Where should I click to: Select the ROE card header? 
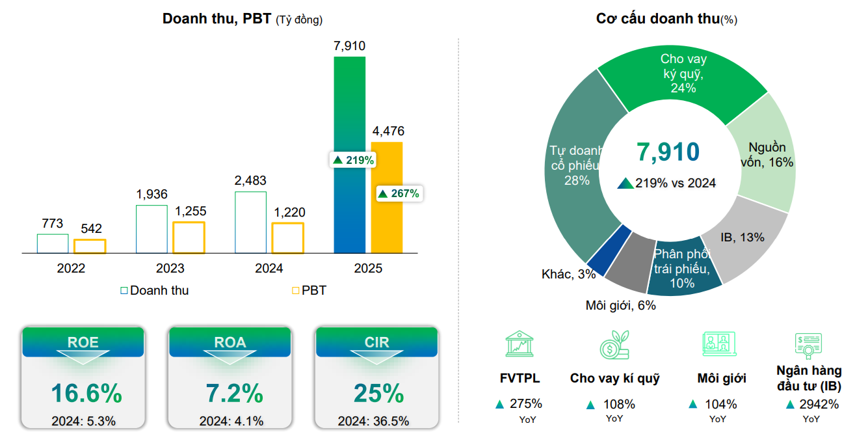point(83,342)
